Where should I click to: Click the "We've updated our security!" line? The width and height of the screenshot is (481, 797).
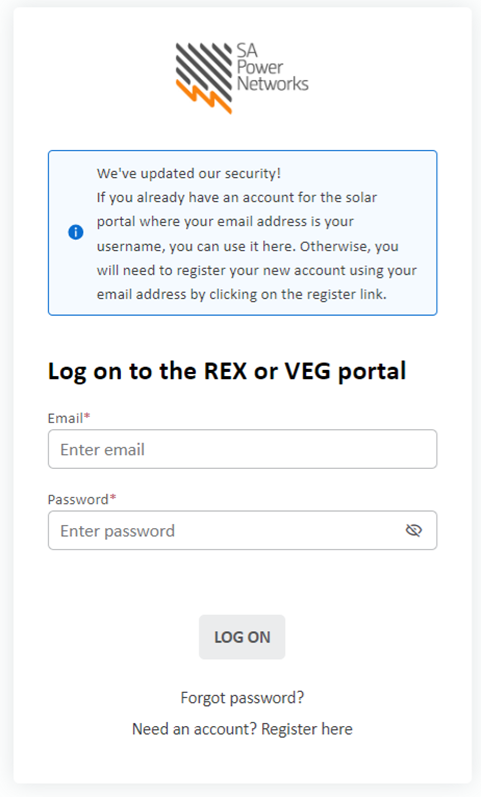[x=189, y=173]
